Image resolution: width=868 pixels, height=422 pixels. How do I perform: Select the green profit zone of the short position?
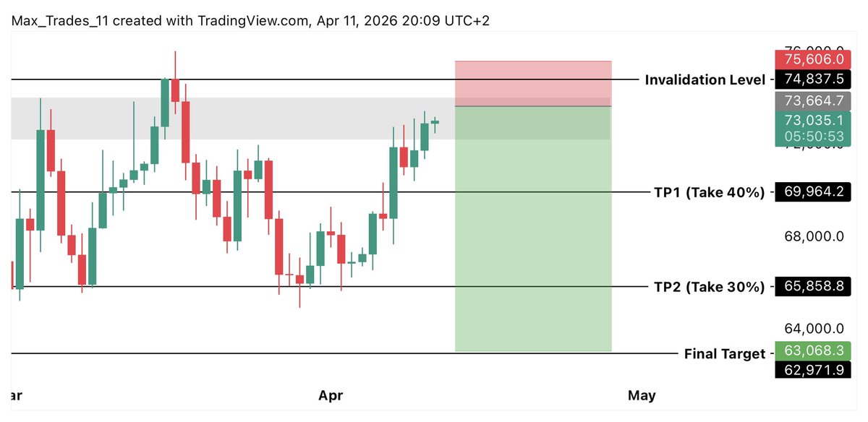tap(533, 238)
